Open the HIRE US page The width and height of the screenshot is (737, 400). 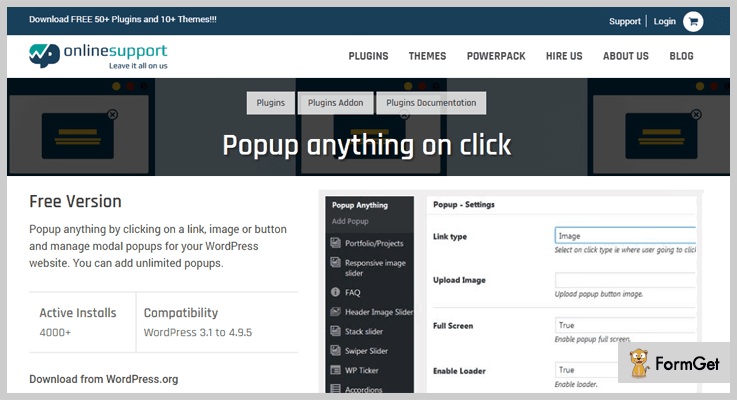564,56
